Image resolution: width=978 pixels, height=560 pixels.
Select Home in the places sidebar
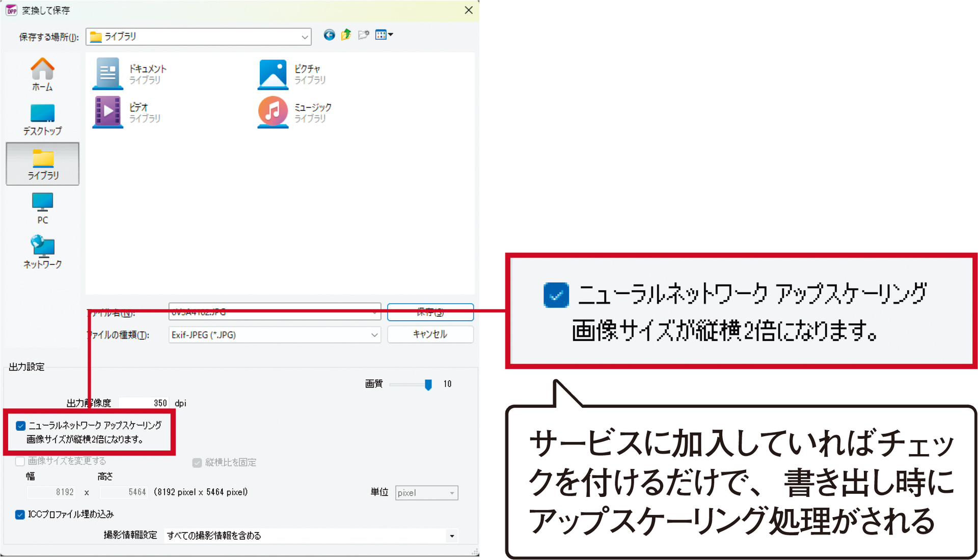[42, 74]
